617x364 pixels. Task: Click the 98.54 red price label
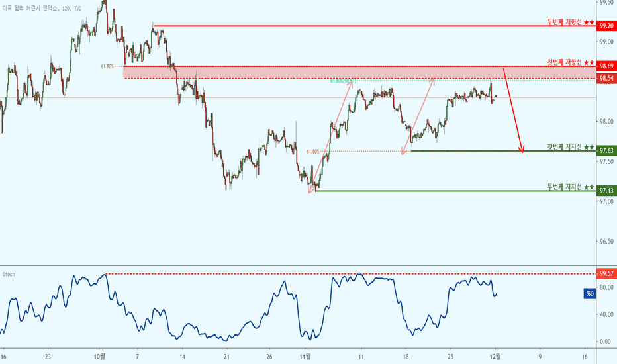606,78
